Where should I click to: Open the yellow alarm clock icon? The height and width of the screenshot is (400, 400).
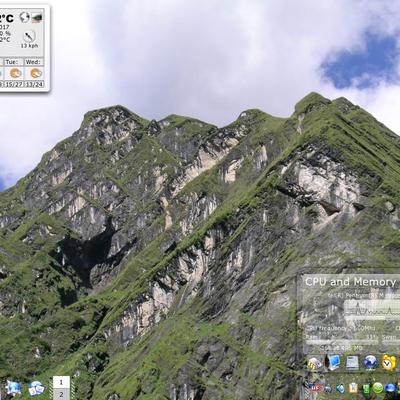pyautogui.click(x=389, y=363)
